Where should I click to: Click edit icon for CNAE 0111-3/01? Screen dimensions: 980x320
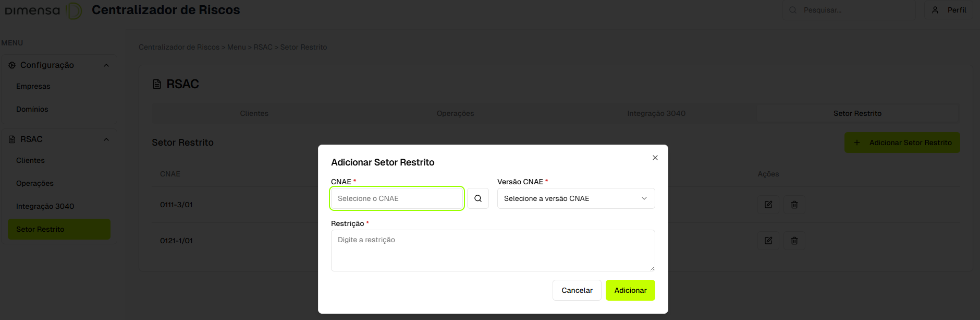click(x=768, y=205)
